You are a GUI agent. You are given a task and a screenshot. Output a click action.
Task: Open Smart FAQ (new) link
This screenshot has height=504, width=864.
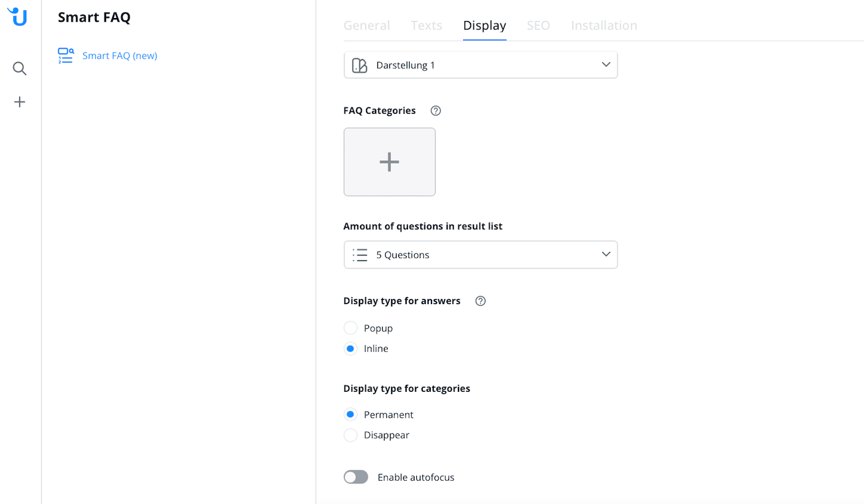coord(119,56)
